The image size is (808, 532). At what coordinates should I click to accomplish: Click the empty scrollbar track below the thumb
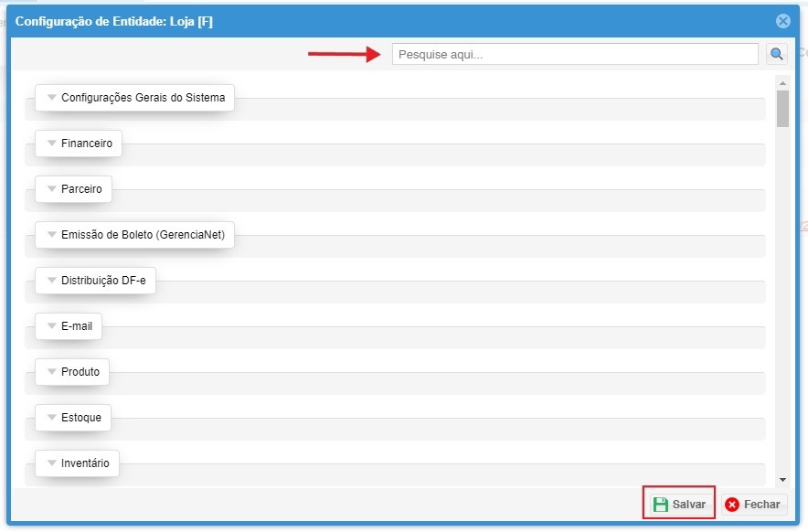click(782, 302)
